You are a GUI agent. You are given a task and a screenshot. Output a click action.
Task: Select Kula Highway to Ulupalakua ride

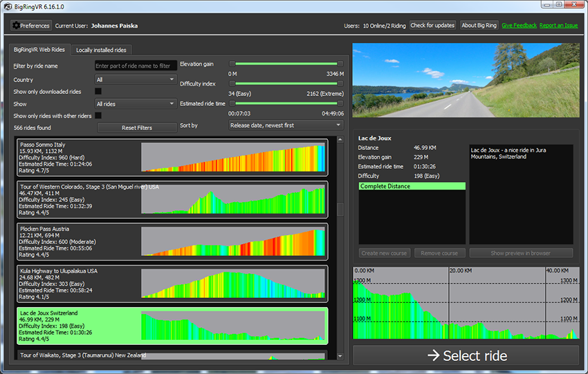[x=172, y=283]
